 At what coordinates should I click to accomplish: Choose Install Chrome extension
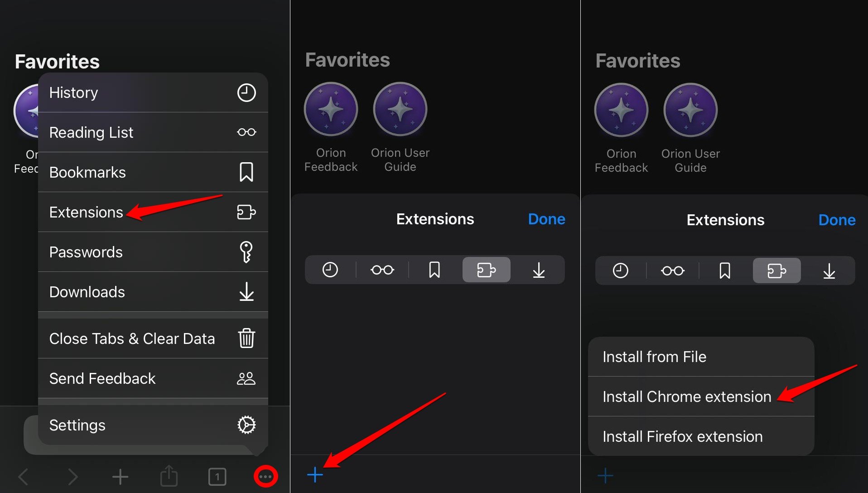coord(701,397)
